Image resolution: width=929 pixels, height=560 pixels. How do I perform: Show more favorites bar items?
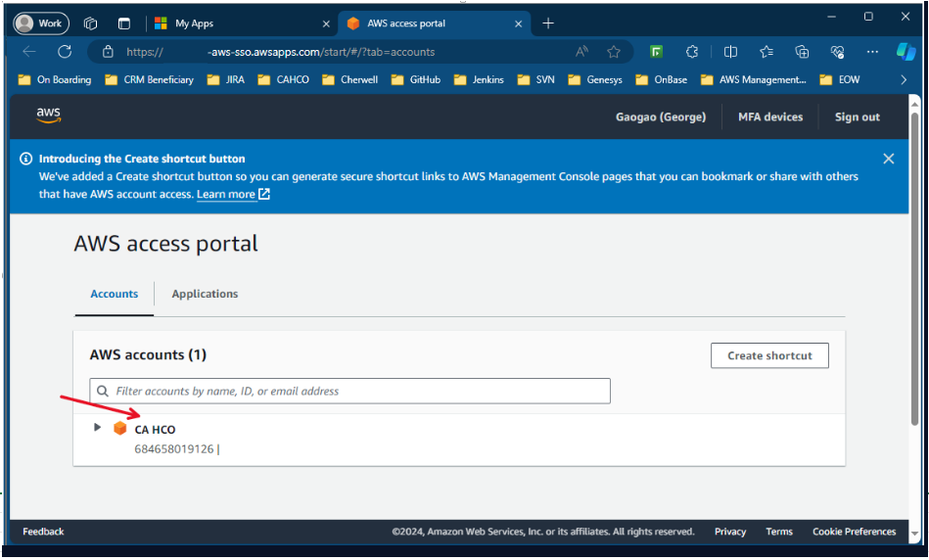click(904, 79)
